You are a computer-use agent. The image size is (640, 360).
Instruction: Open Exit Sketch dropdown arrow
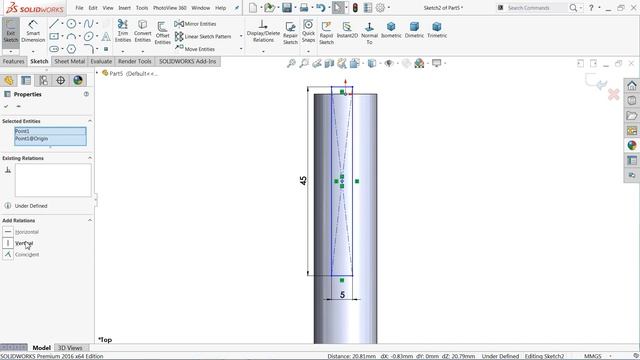[11, 51]
